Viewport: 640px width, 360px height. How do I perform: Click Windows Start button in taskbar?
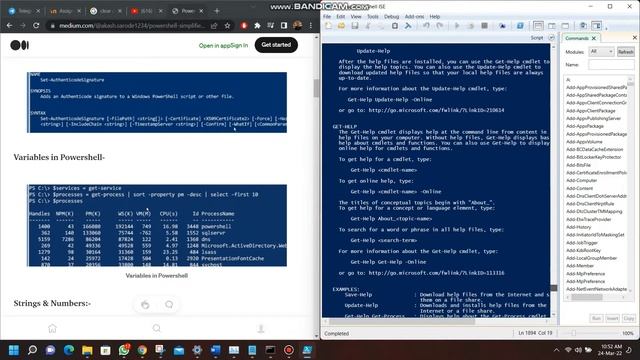[14, 350]
